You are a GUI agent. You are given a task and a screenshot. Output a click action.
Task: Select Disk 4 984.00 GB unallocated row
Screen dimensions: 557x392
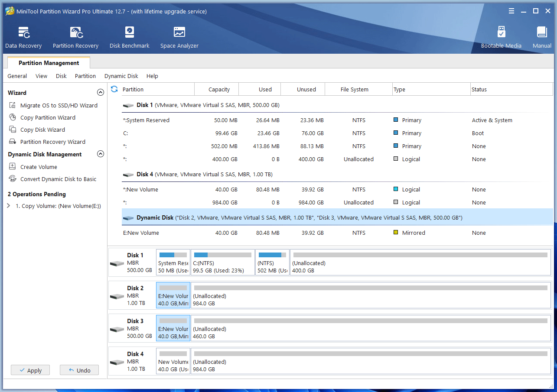(337, 203)
